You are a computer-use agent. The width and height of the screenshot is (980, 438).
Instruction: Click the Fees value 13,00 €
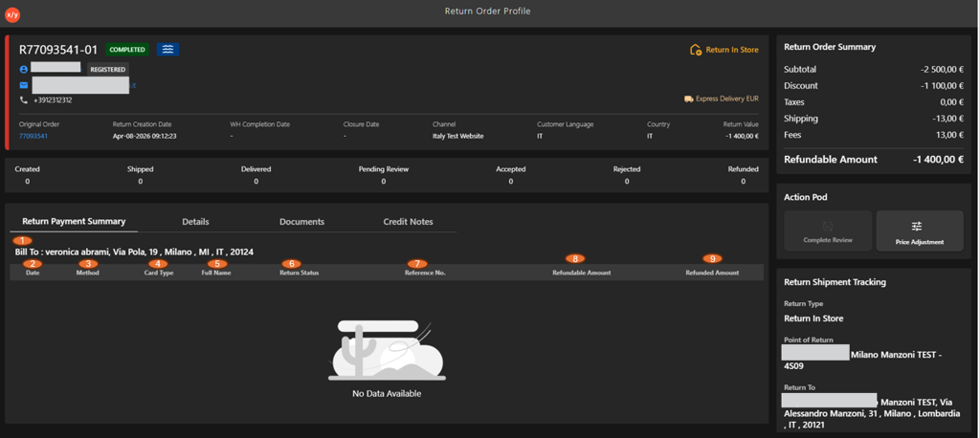pyautogui.click(x=949, y=134)
